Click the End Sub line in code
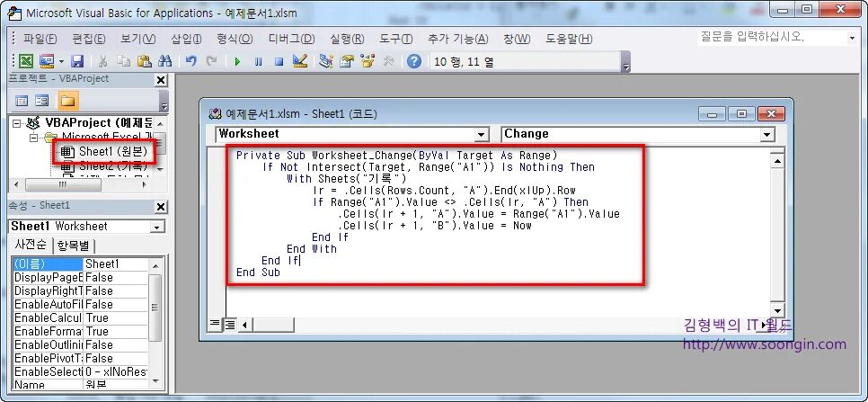868x402 pixels. (x=258, y=272)
